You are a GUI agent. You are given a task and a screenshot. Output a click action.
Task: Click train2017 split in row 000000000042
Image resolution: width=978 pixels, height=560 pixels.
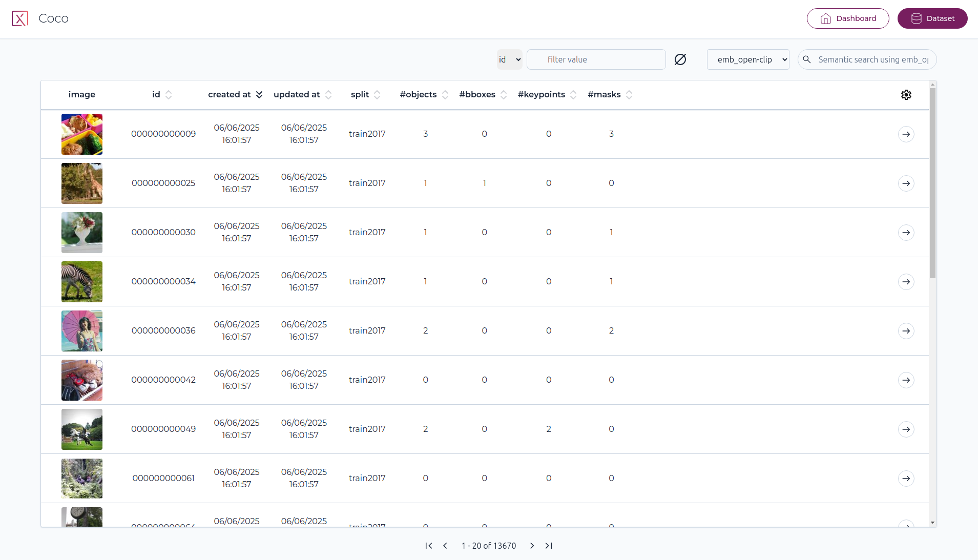pos(367,380)
